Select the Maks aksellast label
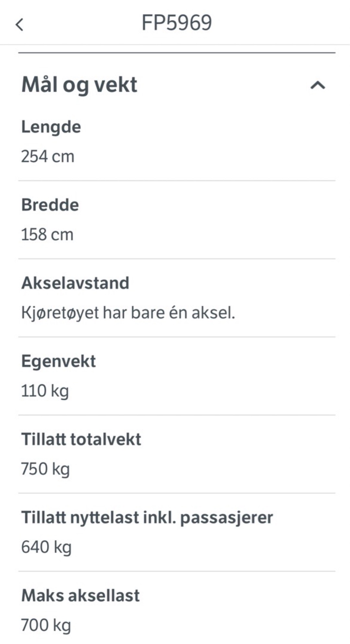Viewport: 350px width, 644px height. click(x=81, y=595)
